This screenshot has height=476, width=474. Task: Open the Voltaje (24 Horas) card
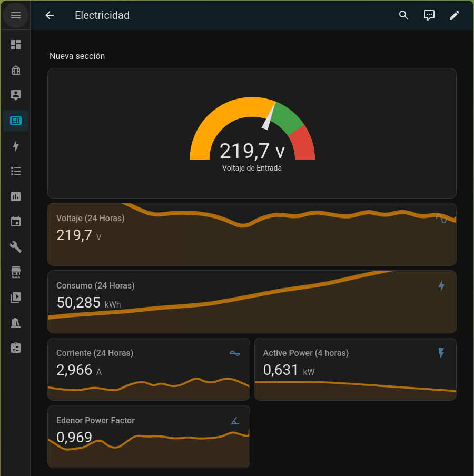click(252, 234)
